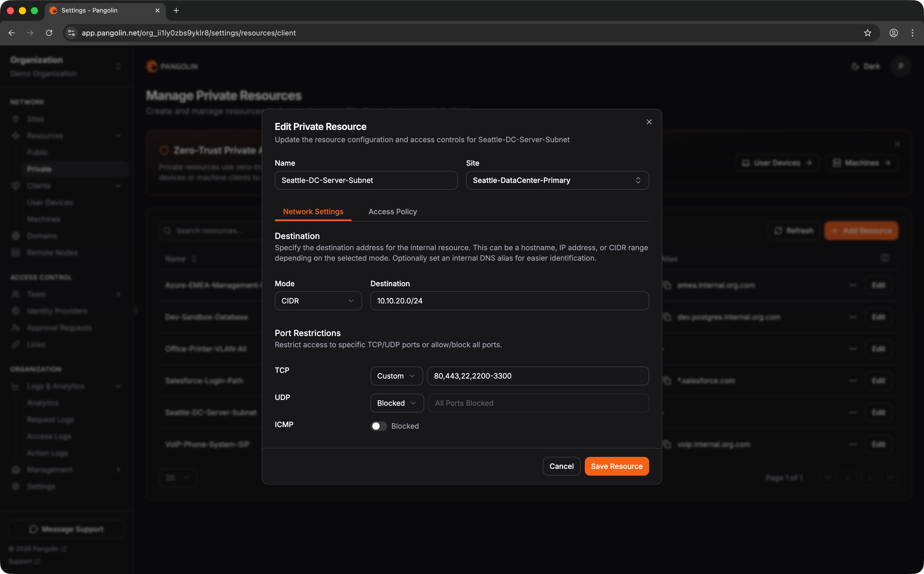Click the Destination field with 10.10.20.0/24
924x574 pixels.
509,301
